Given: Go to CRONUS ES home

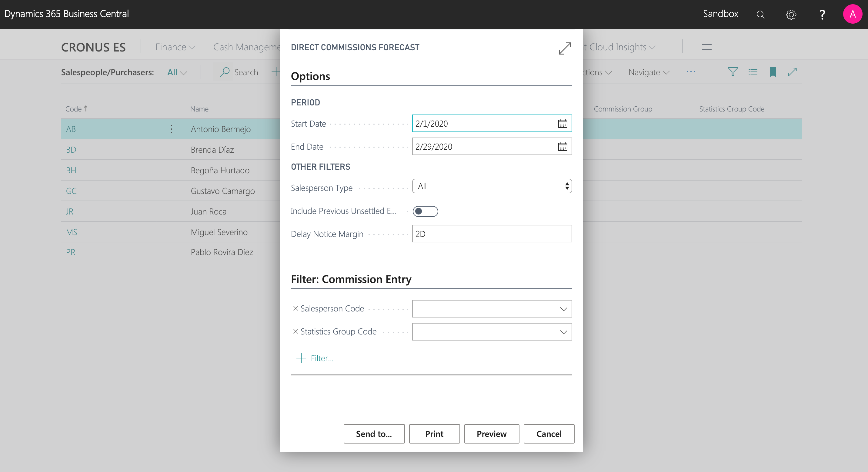Looking at the screenshot, I should (x=93, y=47).
